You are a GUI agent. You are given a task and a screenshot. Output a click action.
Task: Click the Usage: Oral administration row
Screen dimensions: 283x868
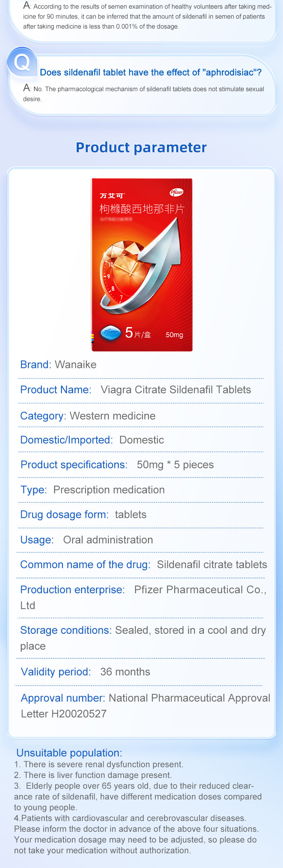pyautogui.click(x=86, y=540)
